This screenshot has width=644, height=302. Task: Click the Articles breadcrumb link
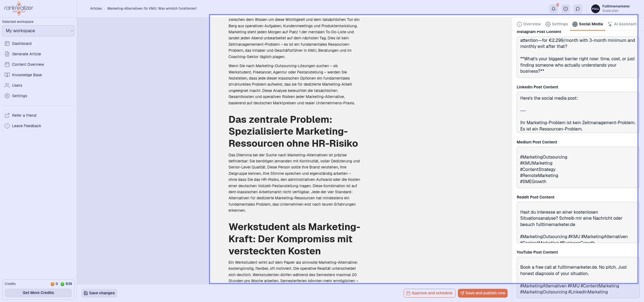tap(96, 9)
